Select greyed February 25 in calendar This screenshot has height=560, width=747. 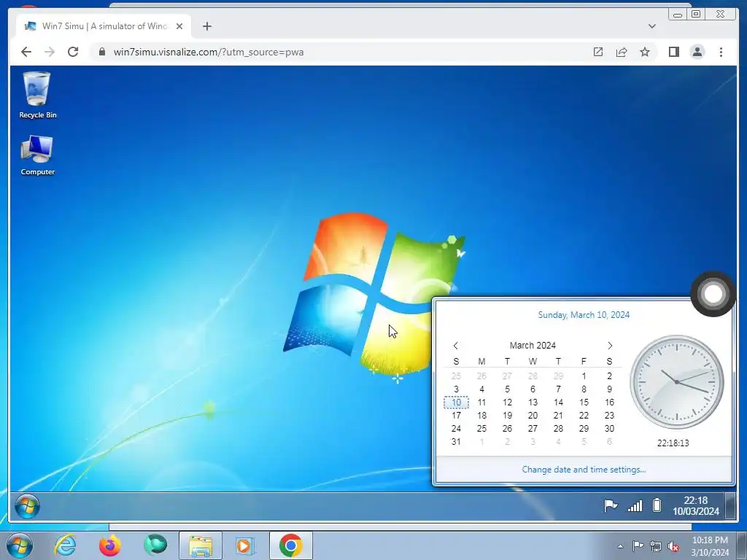pos(456,376)
